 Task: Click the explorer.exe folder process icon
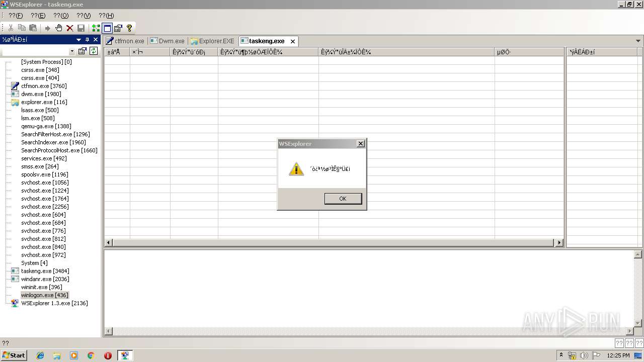pos(15,102)
